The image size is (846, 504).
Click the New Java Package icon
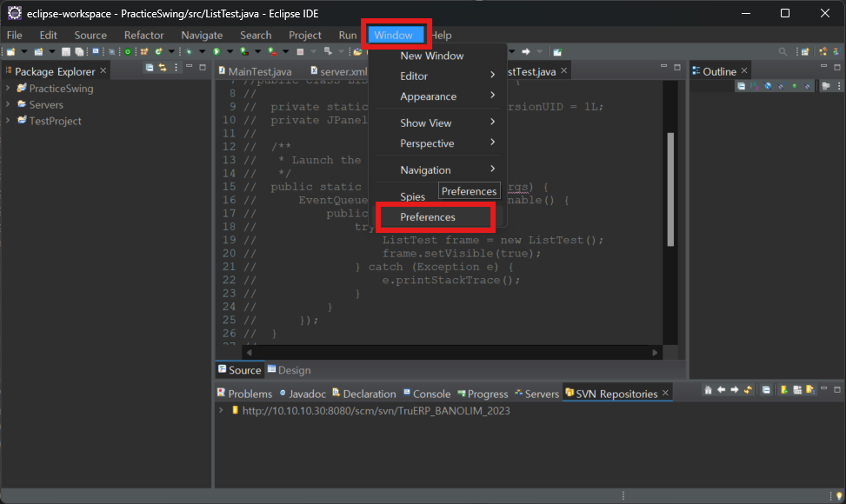(144, 52)
